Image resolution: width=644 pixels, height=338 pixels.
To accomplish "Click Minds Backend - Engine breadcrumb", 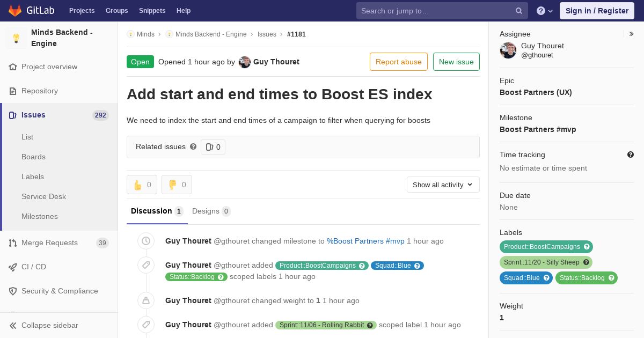I will click(211, 34).
